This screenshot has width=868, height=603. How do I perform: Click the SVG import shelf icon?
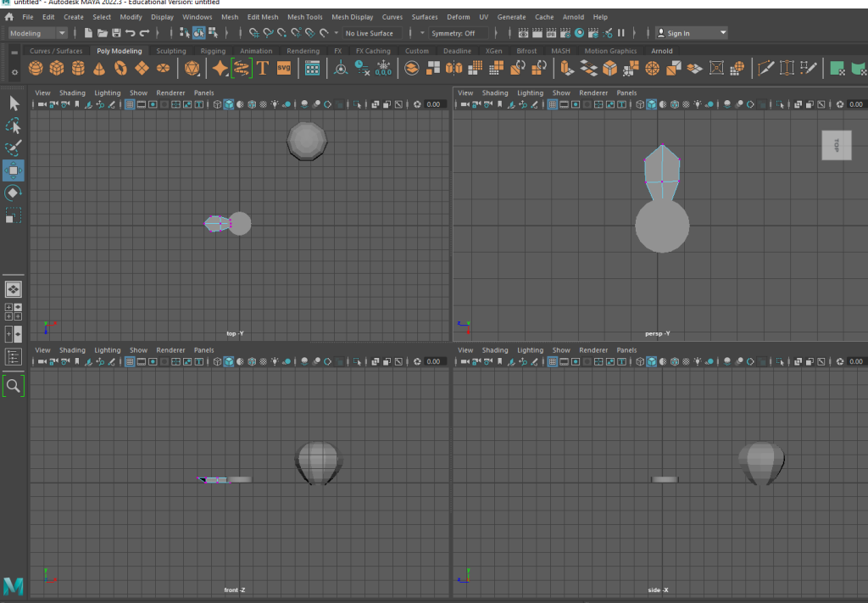tap(284, 68)
